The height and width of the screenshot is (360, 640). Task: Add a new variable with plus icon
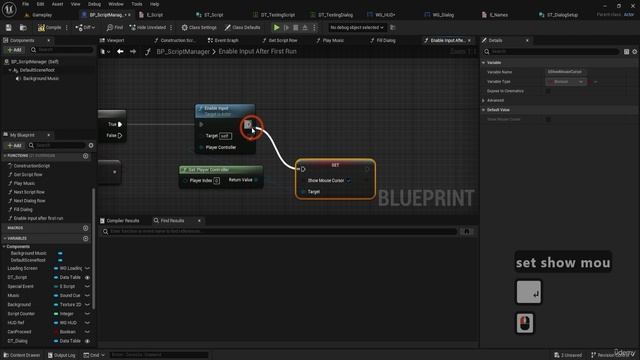pos(86,238)
